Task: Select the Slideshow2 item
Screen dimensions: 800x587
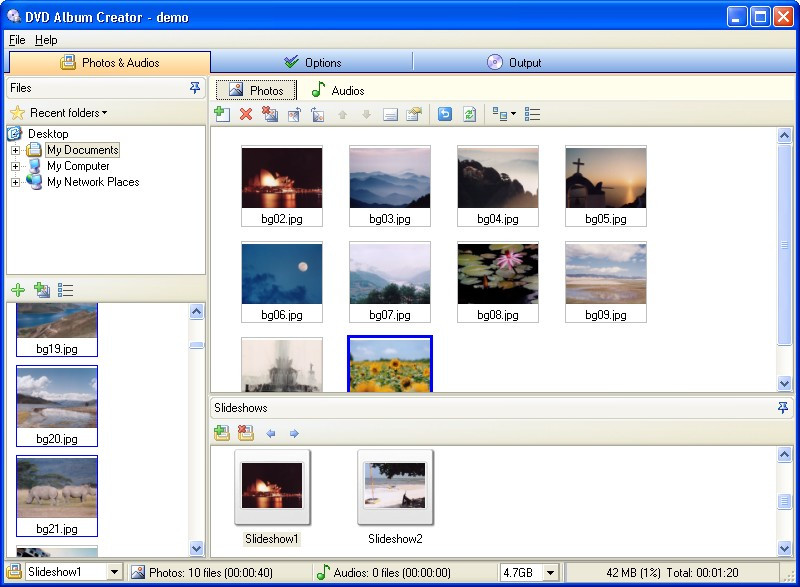Action: 395,498
